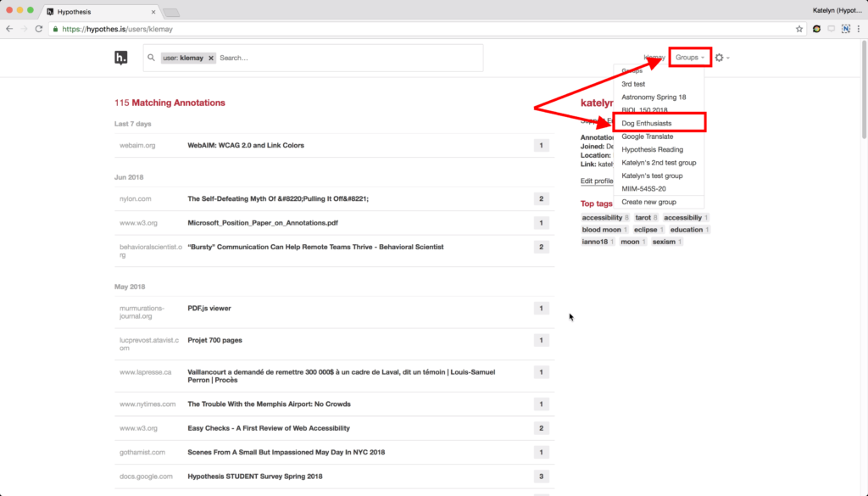868x496 pixels.
Task: Open The Self-Defeating Myth article
Action: click(278, 198)
